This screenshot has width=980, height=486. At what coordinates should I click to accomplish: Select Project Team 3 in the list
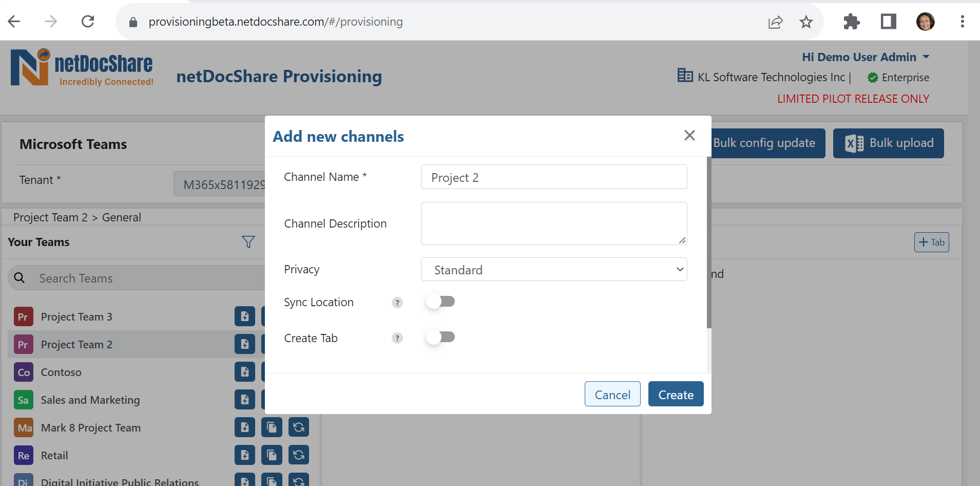(x=76, y=317)
